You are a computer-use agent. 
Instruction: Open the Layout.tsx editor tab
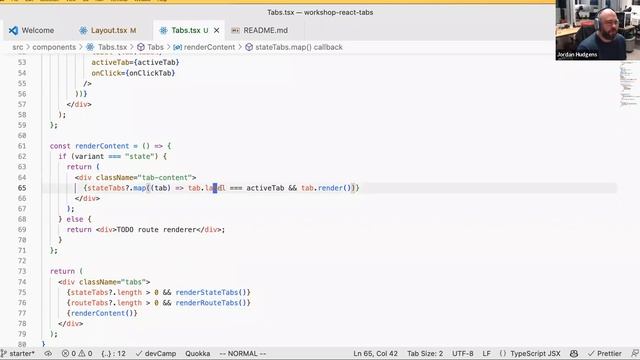[108, 30]
